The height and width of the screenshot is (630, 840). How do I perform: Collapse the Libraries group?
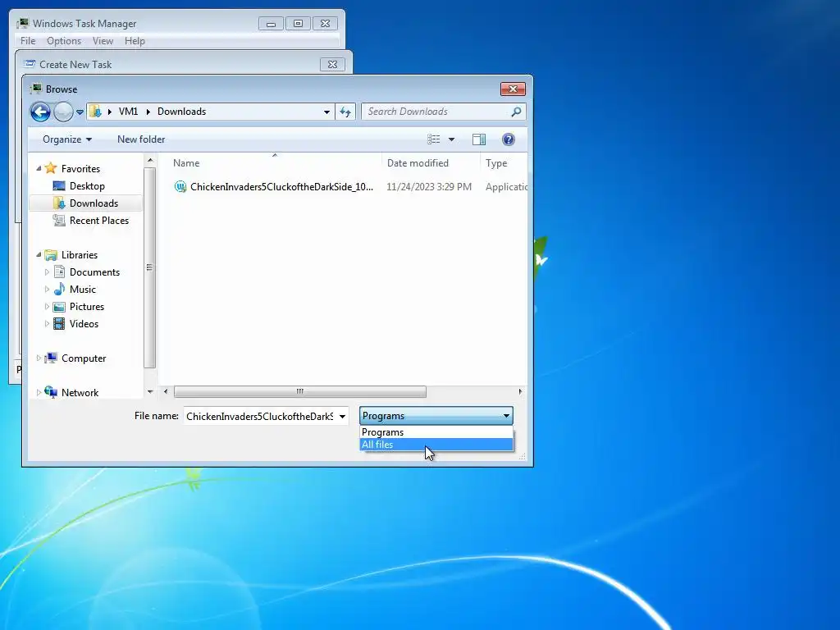pyautogui.click(x=39, y=254)
